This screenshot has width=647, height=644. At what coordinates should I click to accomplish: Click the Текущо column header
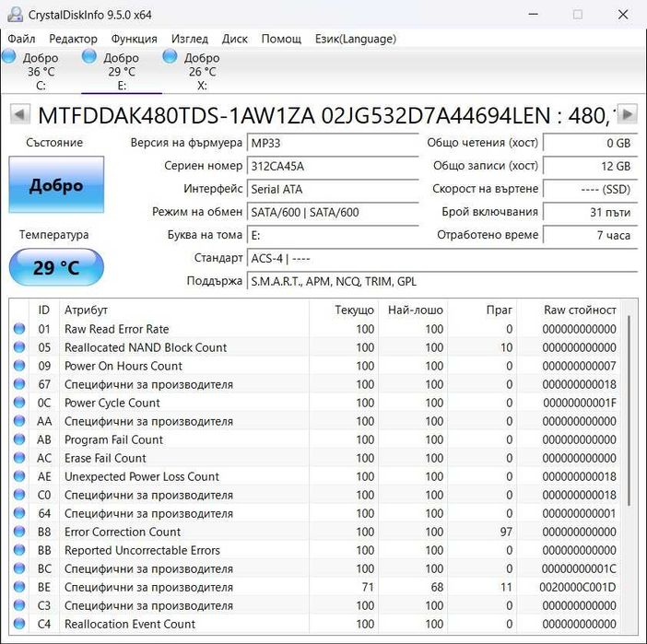coord(343,310)
